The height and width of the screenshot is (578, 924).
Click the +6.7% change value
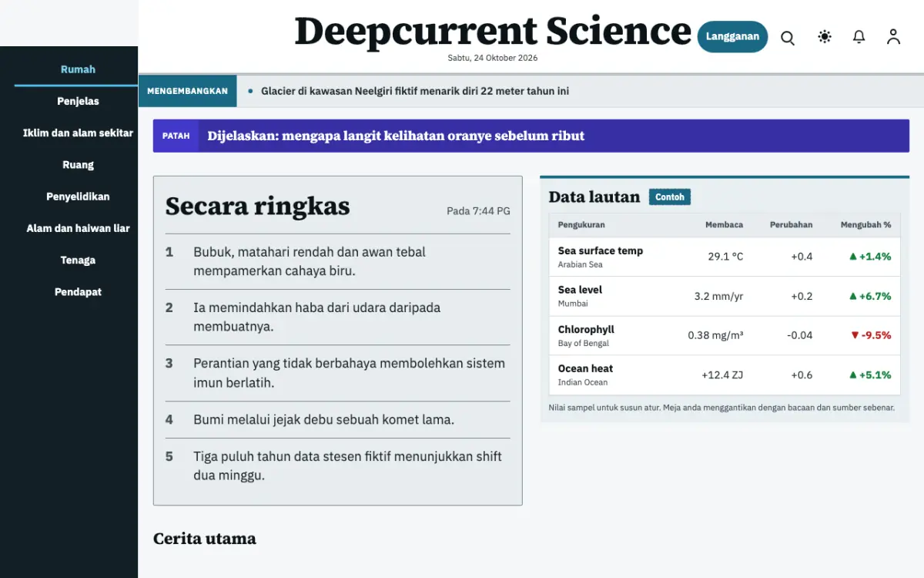(x=870, y=296)
